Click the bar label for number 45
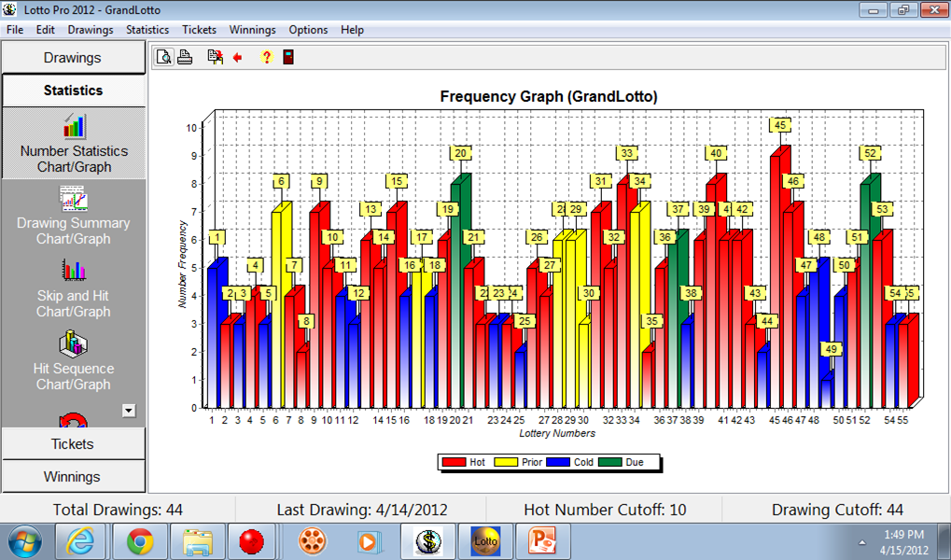The image size is (951, 560). click(x=780, y=126)
